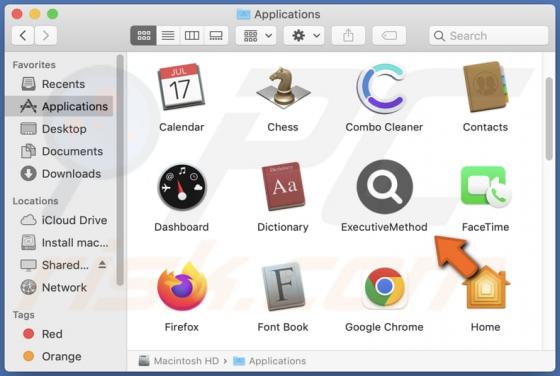Click the Edit Tags toolbar button
Image resolution: width=560 pixels, height=376 pixels.
click(x=389, y=35)
